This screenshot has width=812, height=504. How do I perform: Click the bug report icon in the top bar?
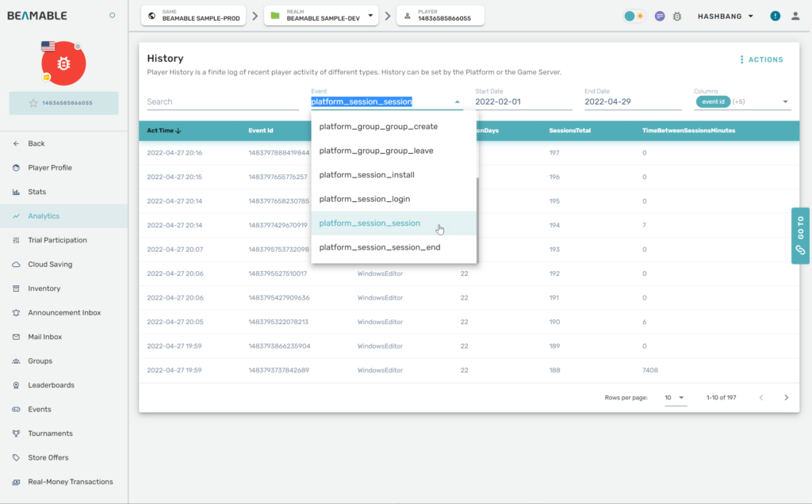click(676, 15)
